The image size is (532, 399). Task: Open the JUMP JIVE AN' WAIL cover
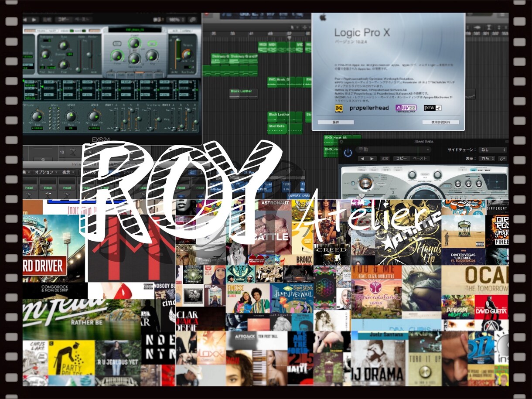(x=291, y=298)
